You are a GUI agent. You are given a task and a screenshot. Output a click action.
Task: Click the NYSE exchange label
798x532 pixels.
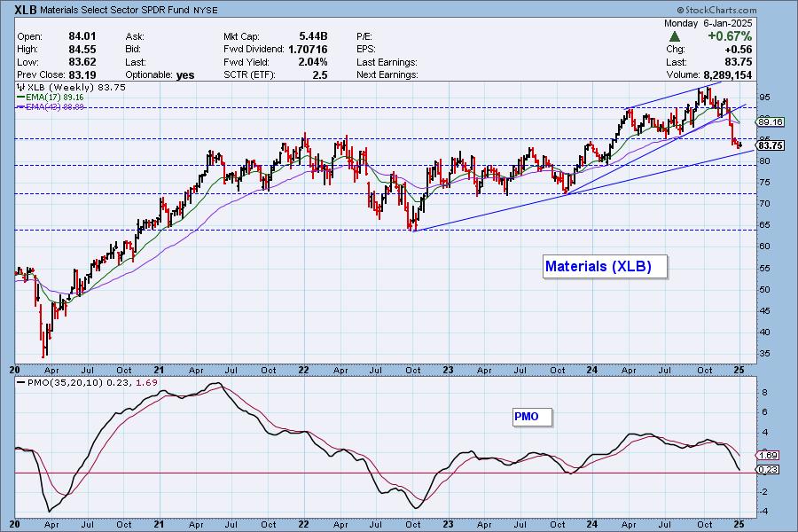(x=206, y=11)
